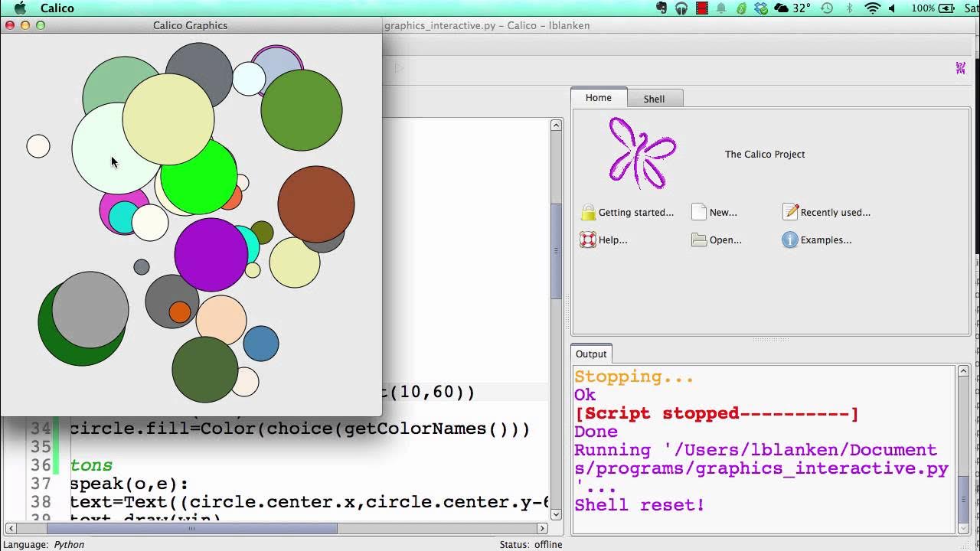This screenshot has height=551, width=980.
Task: Click the Open... button
Action: pyautogui.click(x=717, y=240)
